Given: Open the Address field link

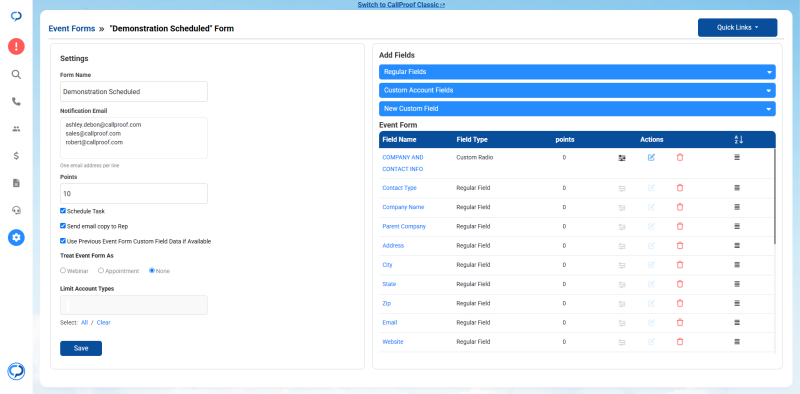Looking at the screenshot, I should [393, 245].
